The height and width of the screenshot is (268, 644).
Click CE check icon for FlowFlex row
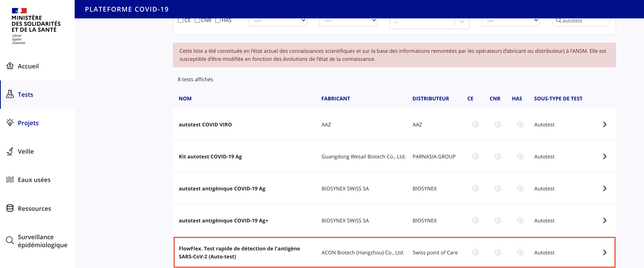pyautogui.click(x=476, y=252)
